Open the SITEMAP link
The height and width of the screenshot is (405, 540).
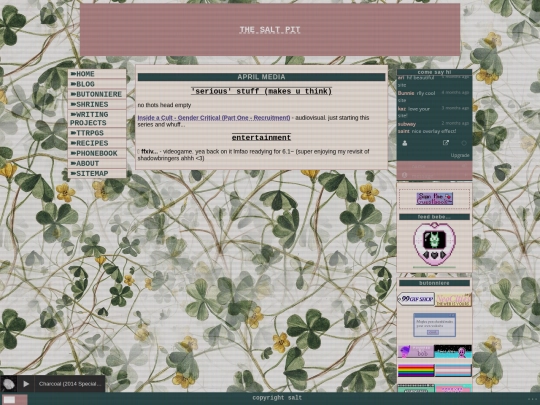[97, 174]
